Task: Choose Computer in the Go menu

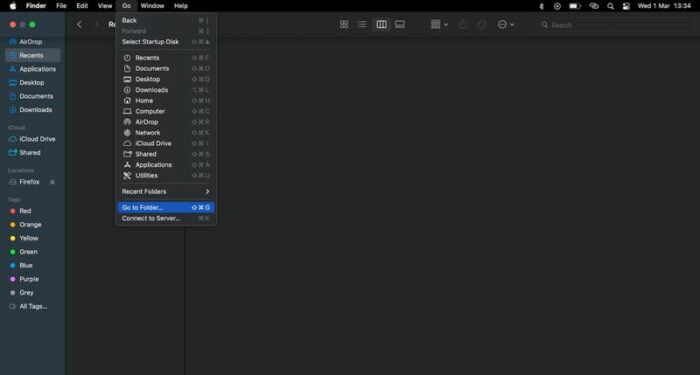Action: (166, 111)
